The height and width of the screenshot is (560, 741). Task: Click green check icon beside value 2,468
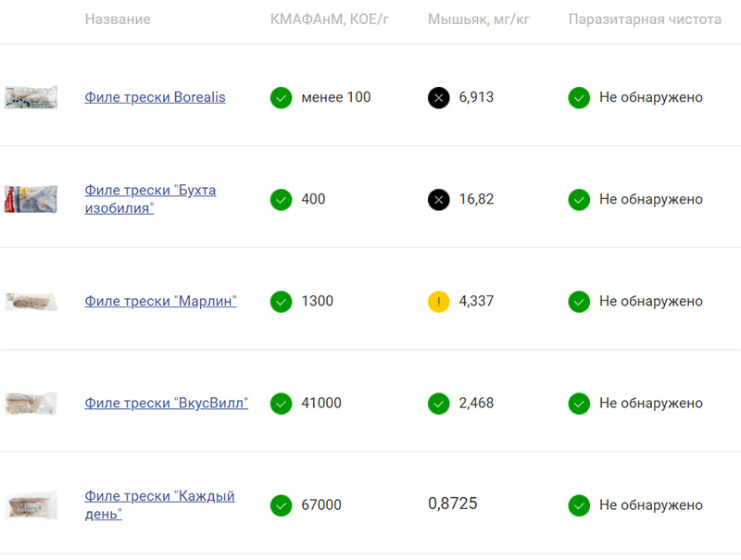pos(439,404)
